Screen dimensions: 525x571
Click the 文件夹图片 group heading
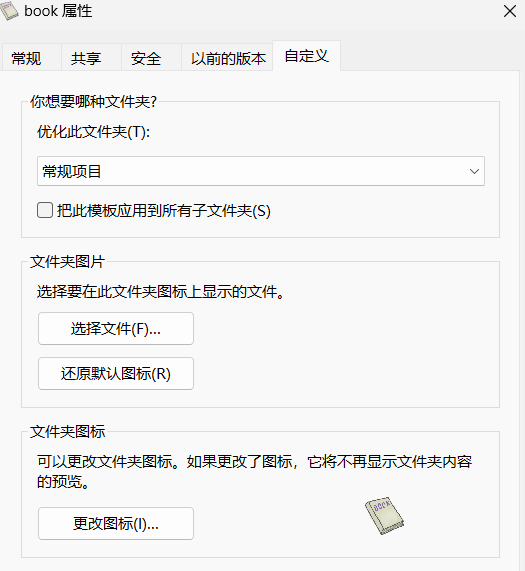pos(67,261)
